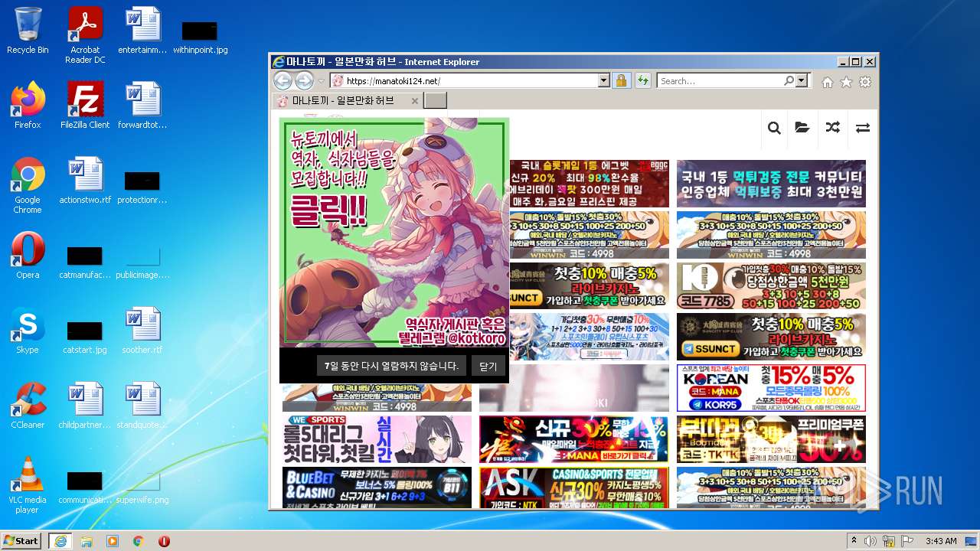Show hidden system tray icons arrow
This screenshot has height=551, width=980.
point(854,541)
